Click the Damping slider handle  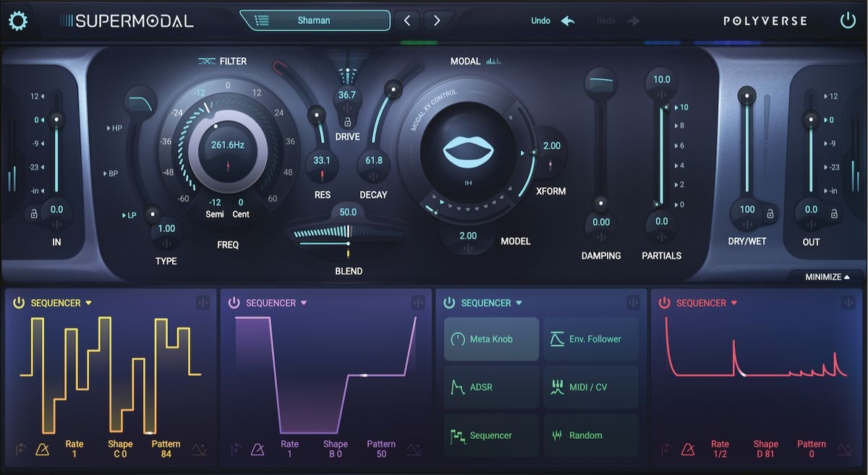coord(600,203)
